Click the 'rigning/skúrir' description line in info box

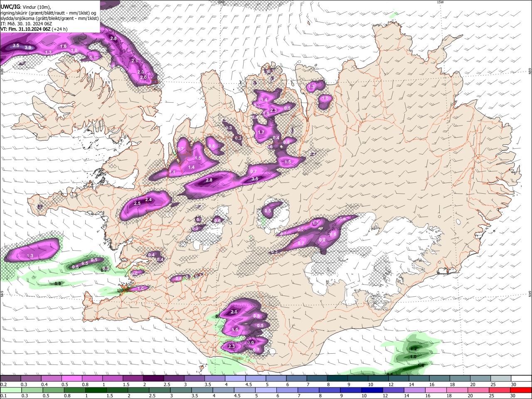click(x=49, y=12)
